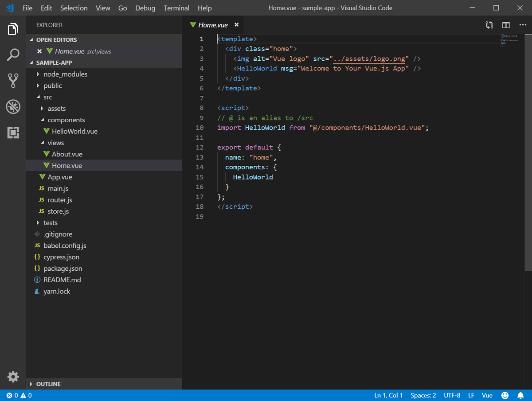Open the Help menu
The image size is (532, 401).
click(x=204, y=8)
